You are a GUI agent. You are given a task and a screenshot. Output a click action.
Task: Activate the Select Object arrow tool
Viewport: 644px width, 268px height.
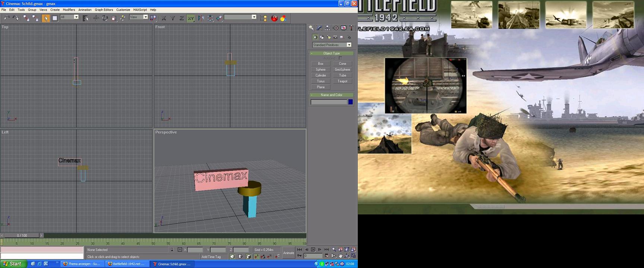pos(45,18)
